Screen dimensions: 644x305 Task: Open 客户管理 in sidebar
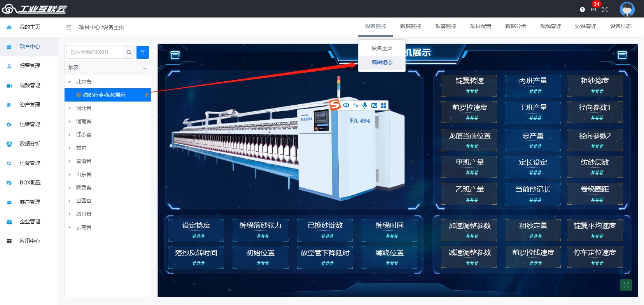pos(29,202)
